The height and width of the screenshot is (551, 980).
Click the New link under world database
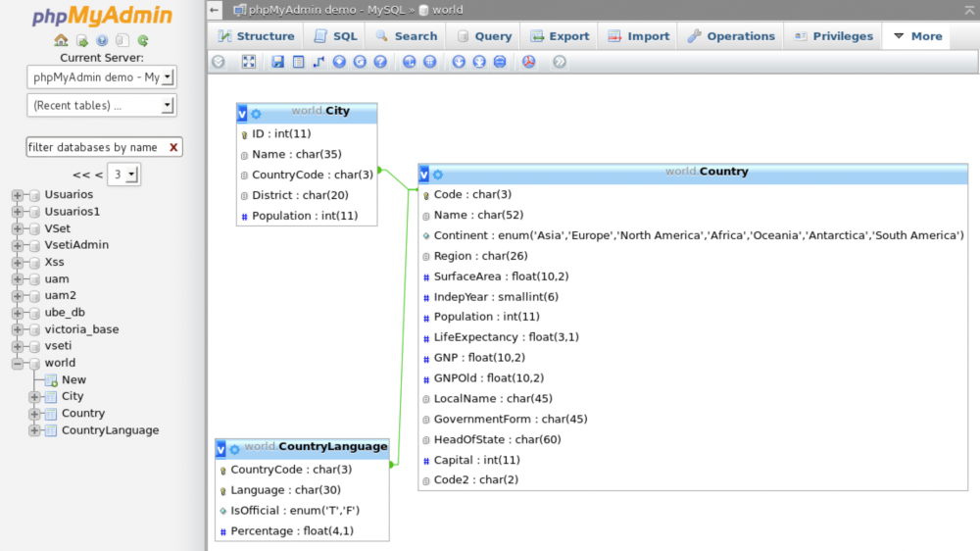point(73,379)
